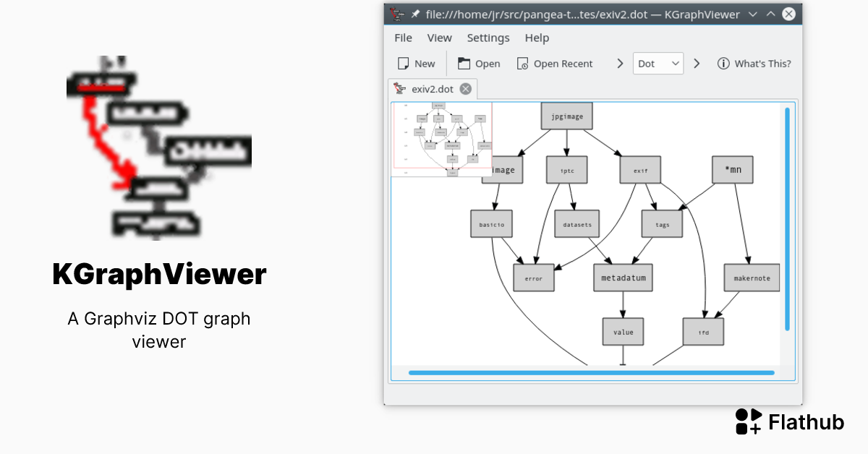
Task: Open the Dot layout dropdown
Action: (658, 64)
